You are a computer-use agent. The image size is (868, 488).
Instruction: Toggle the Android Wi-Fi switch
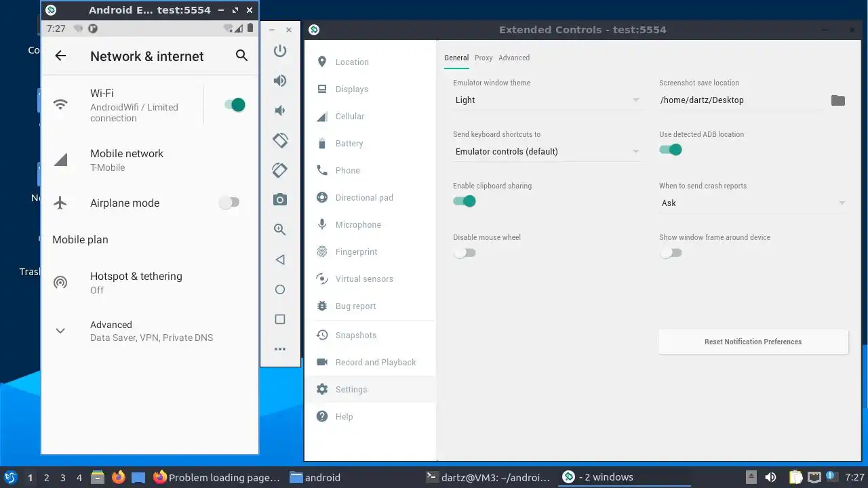click(234, 104)
